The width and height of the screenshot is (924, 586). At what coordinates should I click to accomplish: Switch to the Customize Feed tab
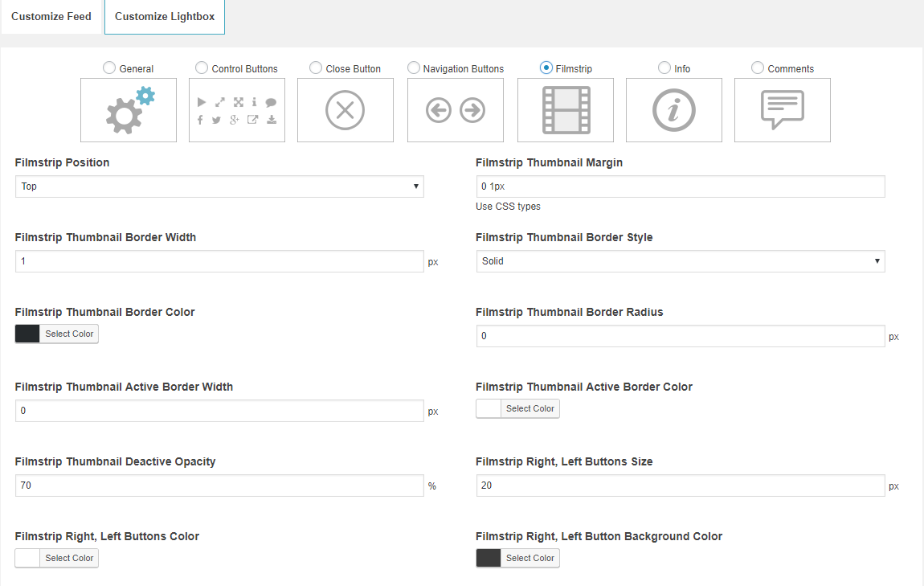pyautogui.click(x=51, y=17)
